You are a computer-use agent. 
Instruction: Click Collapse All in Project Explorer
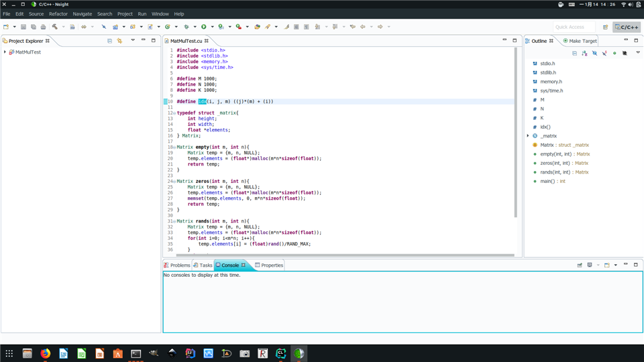[x=110, y=41]
